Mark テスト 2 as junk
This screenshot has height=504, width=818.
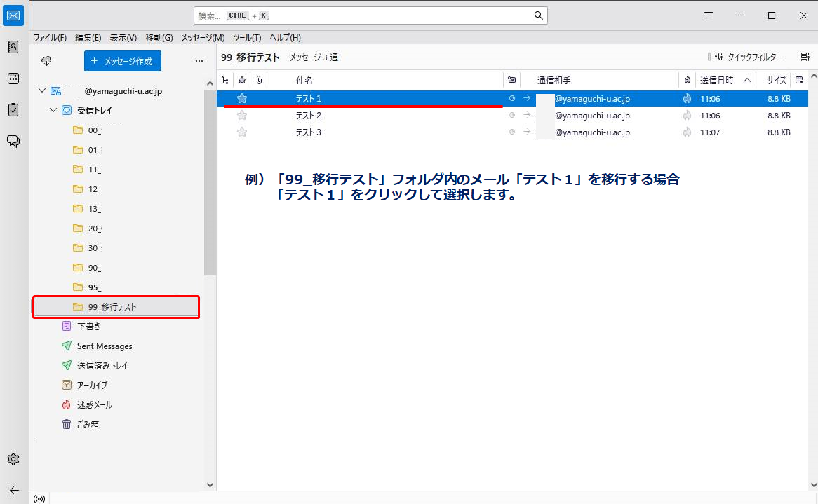coord(687,115)
